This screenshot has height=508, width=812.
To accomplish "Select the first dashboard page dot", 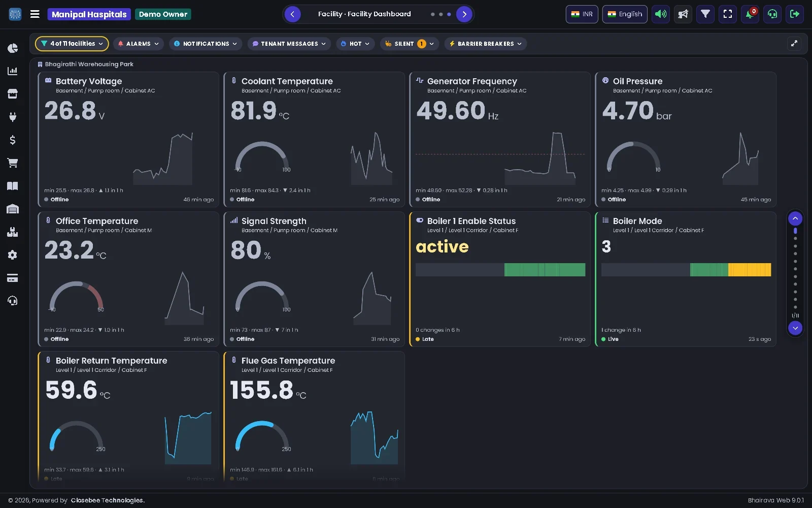I will [x=433, y=14].
